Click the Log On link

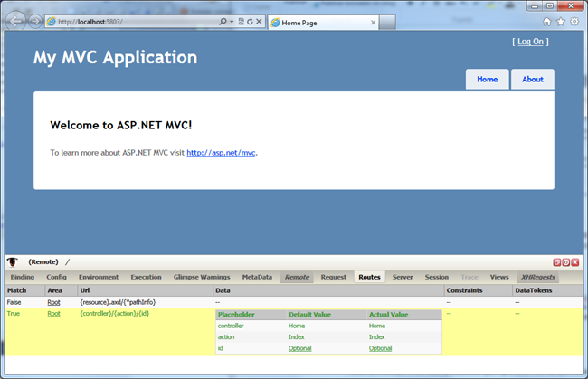tap(530, 42)
